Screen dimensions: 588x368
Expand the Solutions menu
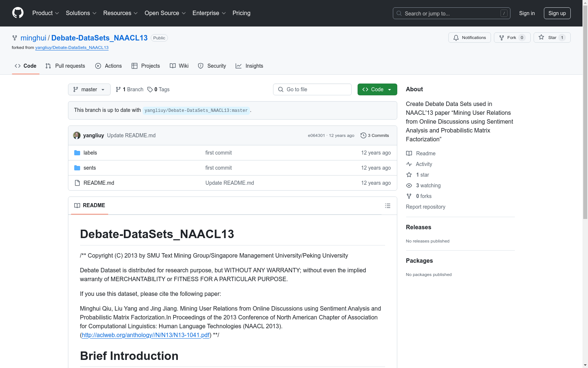coord(81,13)
